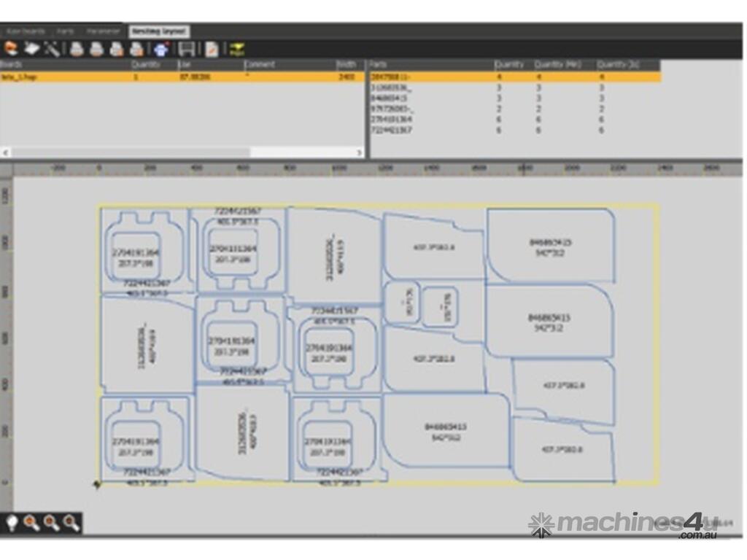Click the first printer icon in toolbar
Viewport: 747px width, 560px height.
click(x=77, y=49)
